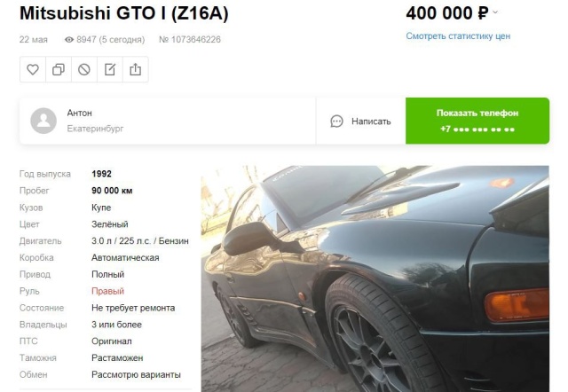
Task: Share listing using the share icon
Action: (136, 69)
